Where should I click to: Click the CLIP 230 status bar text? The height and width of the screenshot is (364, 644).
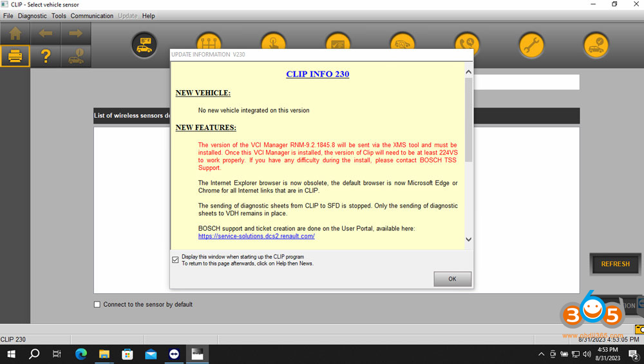13,340
